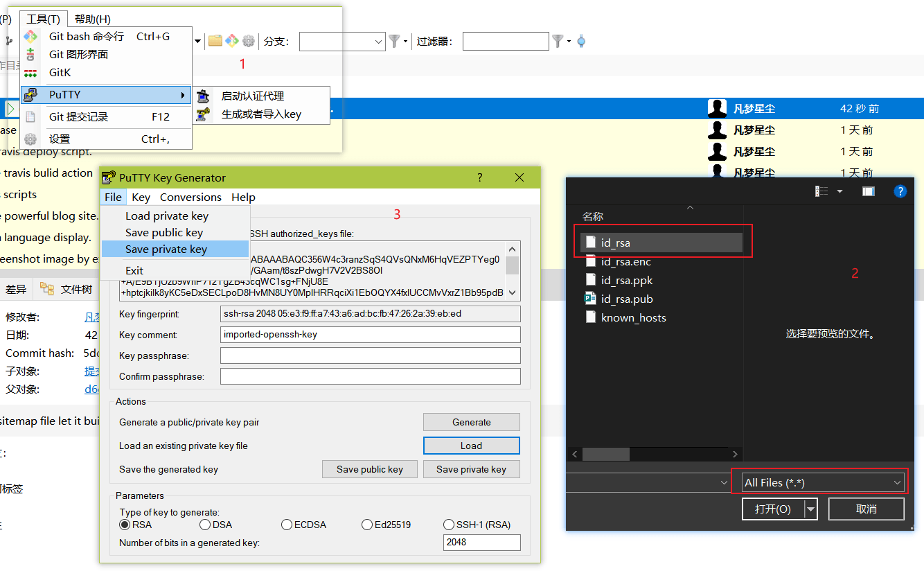Open the view options arrow in file dialog
This screenshot has height=571, width=924.
click(839, 191)
